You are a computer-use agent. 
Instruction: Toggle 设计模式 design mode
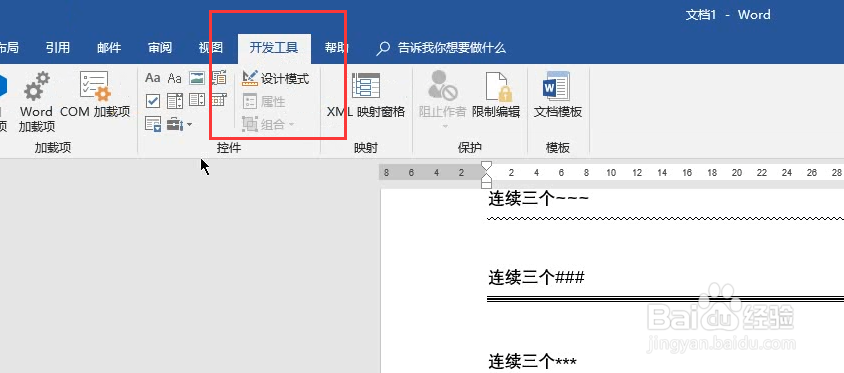(x=276, y=79)
